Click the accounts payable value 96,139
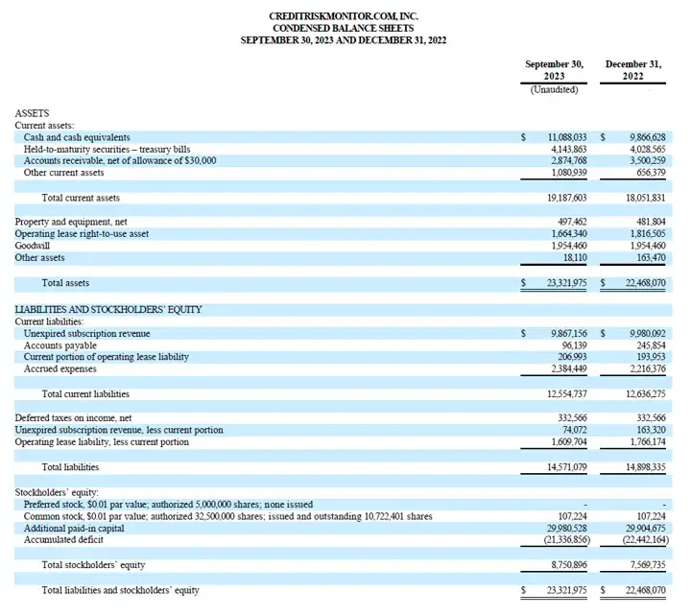The image size is (691, 616). pos(574,345)
